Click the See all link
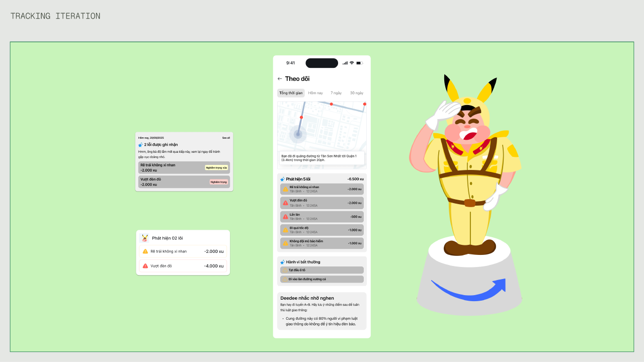The image size is (644, 362). 226,137
